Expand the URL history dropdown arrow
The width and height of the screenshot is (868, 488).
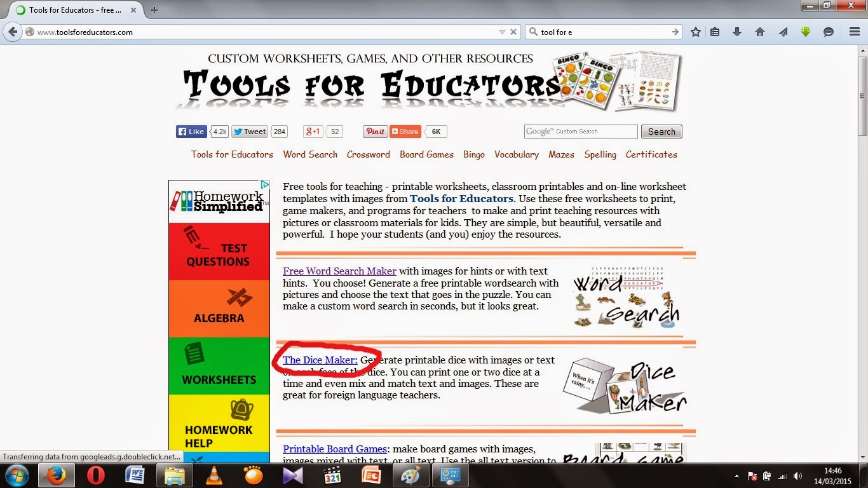tap(502, 32)
